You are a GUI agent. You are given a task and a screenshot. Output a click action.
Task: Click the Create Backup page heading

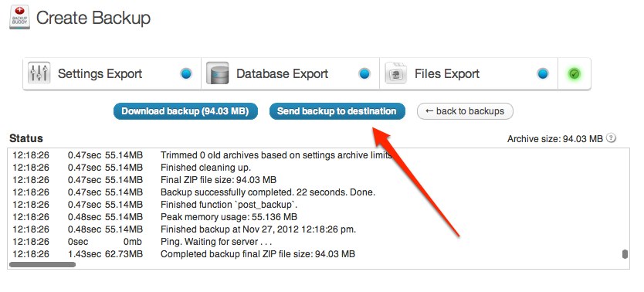click(x=93, y=18)
